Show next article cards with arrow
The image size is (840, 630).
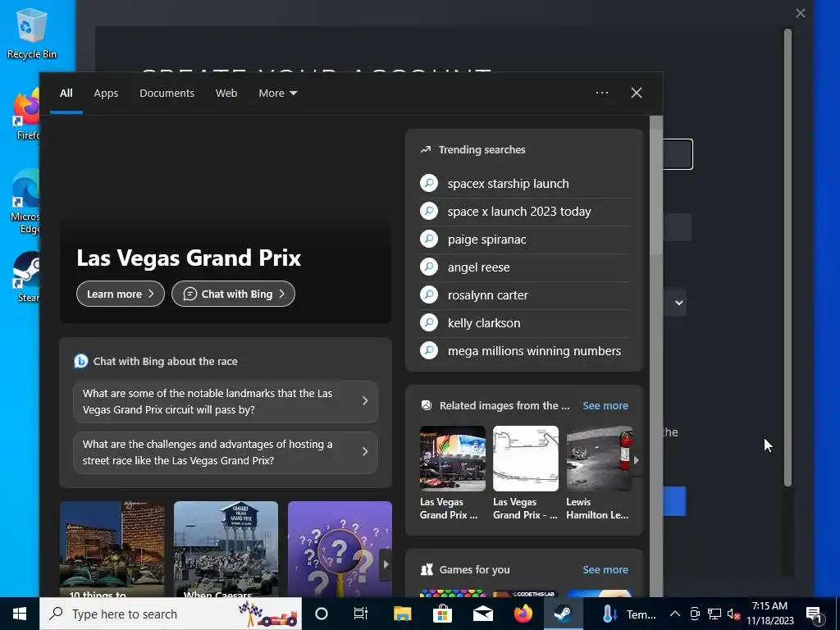(386, 564)
